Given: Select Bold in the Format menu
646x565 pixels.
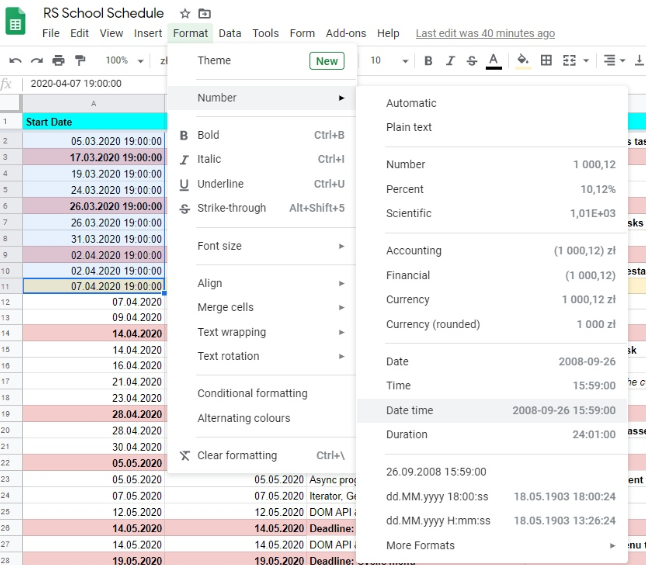Looking at the screenshot, I should click(262, 135).
